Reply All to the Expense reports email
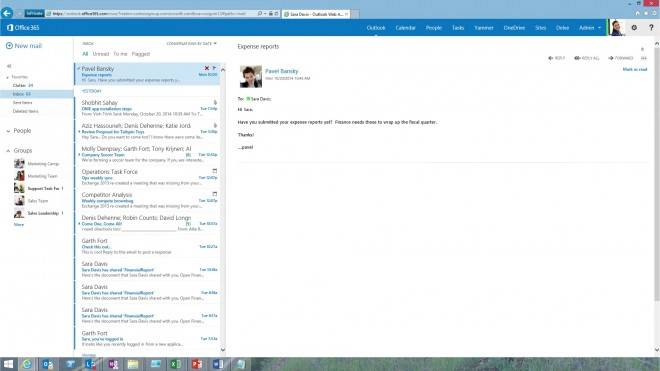Image resolution: width=660 pixels, height=371 pixels. click(x=587, y=58)
